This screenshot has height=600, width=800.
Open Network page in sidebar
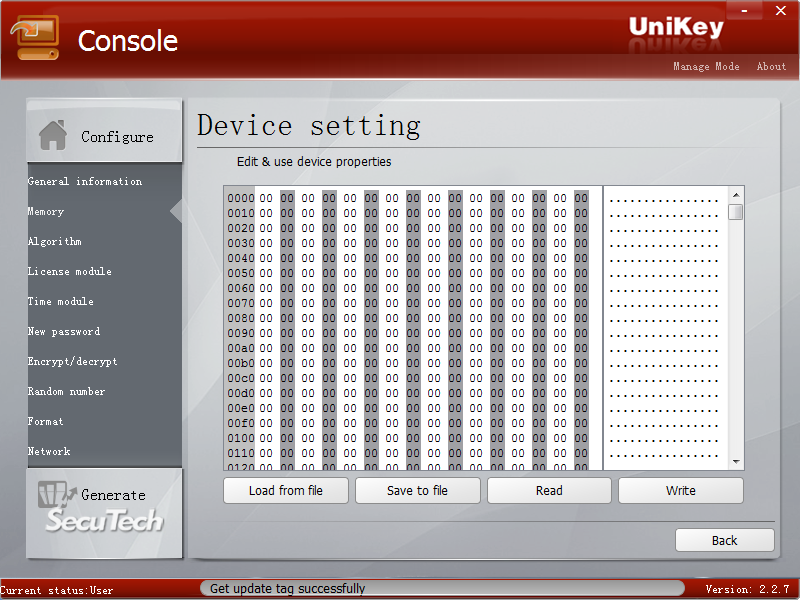(x=49, y=452)
